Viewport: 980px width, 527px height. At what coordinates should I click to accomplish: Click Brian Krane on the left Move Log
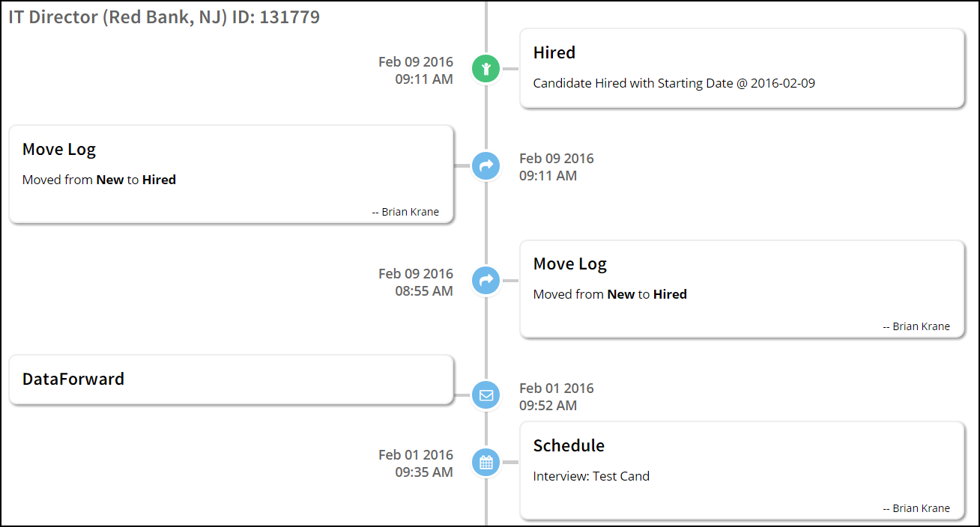click(410, 212)
